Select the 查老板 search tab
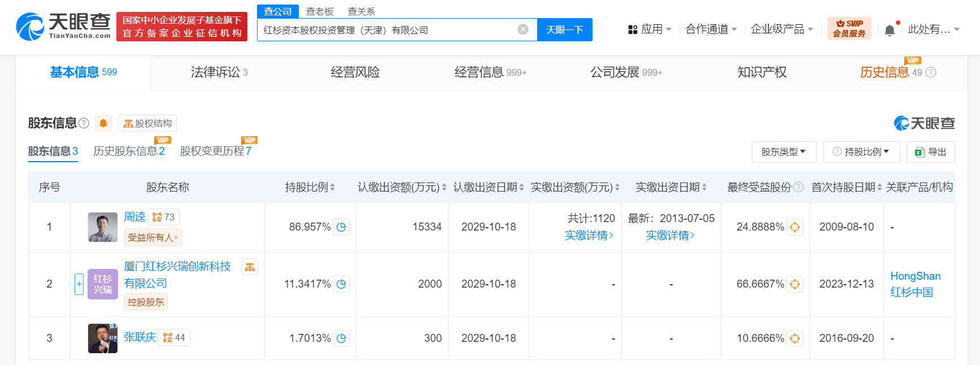Image resolution: width=980 pixels, height=365 pixels. (320, 11)
